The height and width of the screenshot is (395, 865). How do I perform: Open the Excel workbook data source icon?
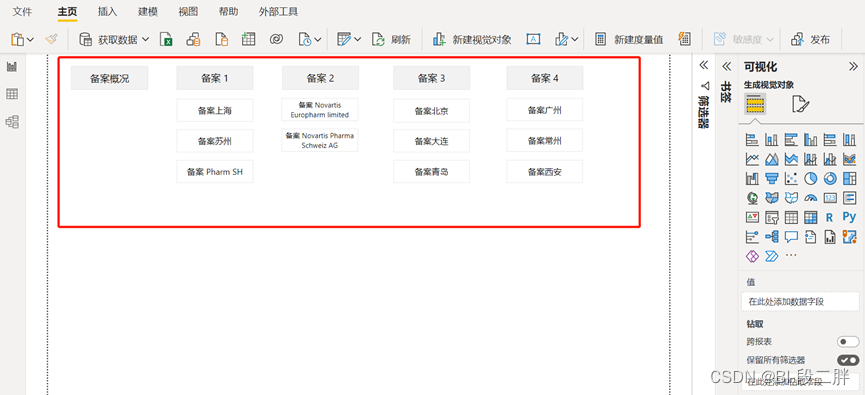coord(166,39)
